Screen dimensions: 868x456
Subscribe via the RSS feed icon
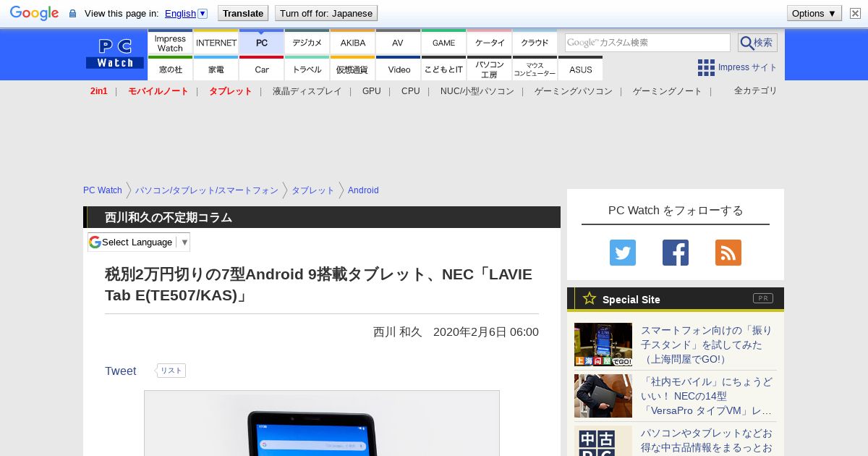[728, 253]
